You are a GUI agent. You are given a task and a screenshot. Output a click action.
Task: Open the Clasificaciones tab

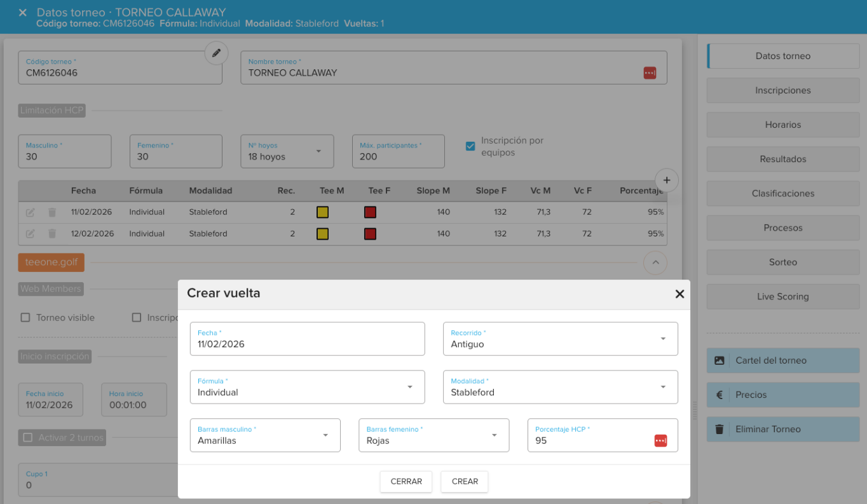[x=782, y=193]
